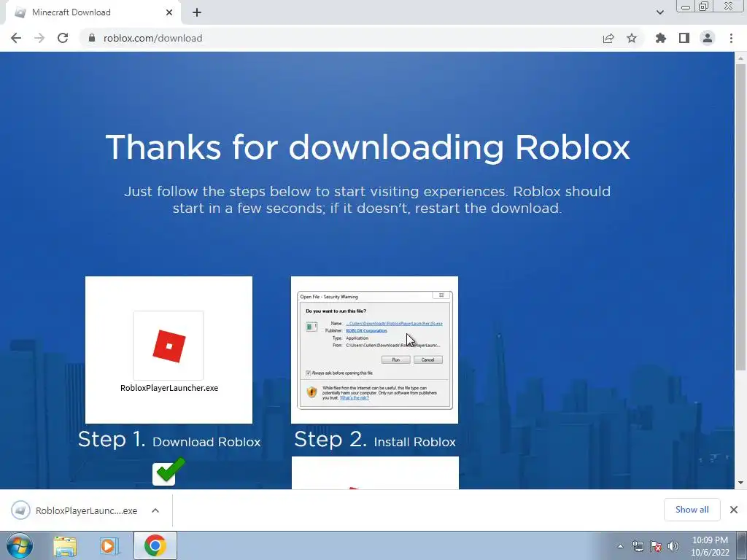Click the 'Thanks for downloading Roblox' heading
This screenshot has height=560, width=747.
click(x=368, y=147)
